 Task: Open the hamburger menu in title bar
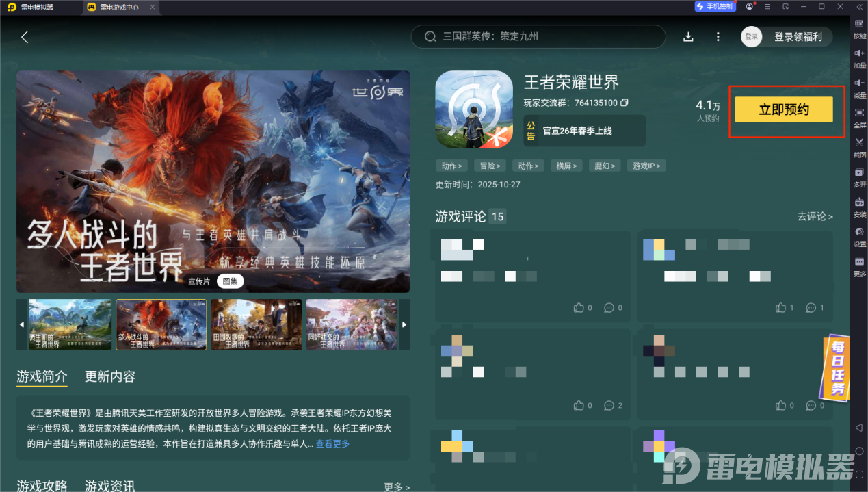tap(767, 6)
